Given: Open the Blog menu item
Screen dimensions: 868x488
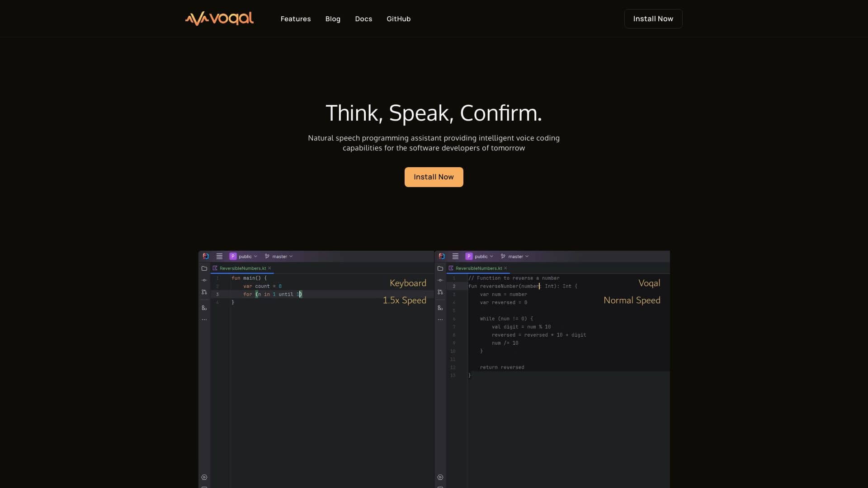Looking at the screenshot, I should [x=333, y=19].
